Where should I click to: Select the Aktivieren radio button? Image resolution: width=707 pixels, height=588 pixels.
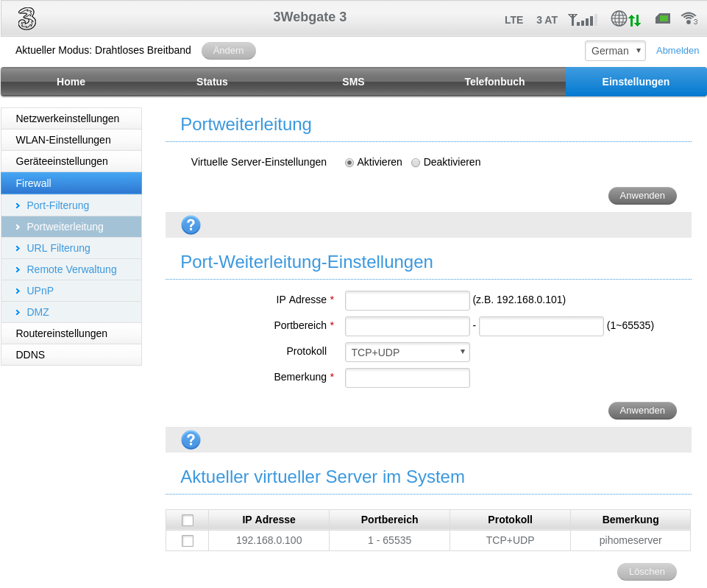click(x=349, y=163)
